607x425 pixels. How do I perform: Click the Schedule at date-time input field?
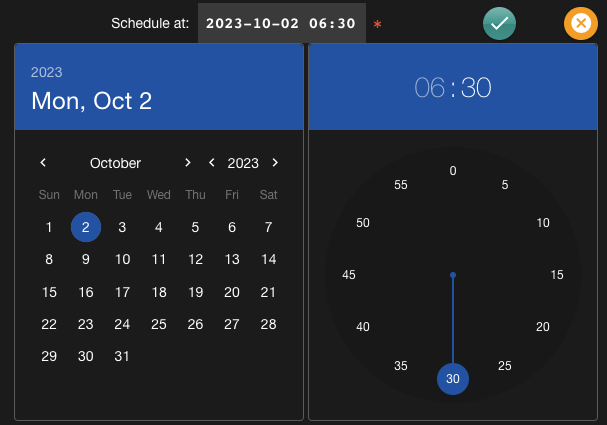coord(281,23)
